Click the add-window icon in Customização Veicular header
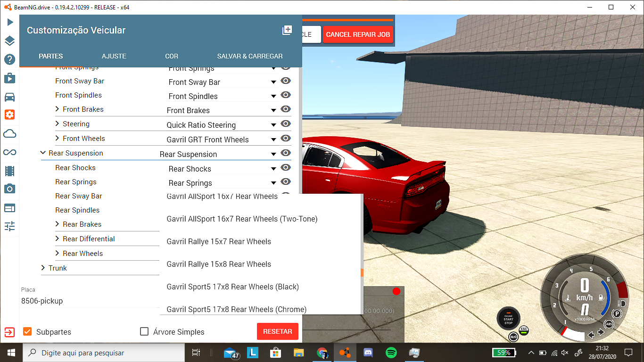Screen dimensions: 644x362 click(287, 30)
